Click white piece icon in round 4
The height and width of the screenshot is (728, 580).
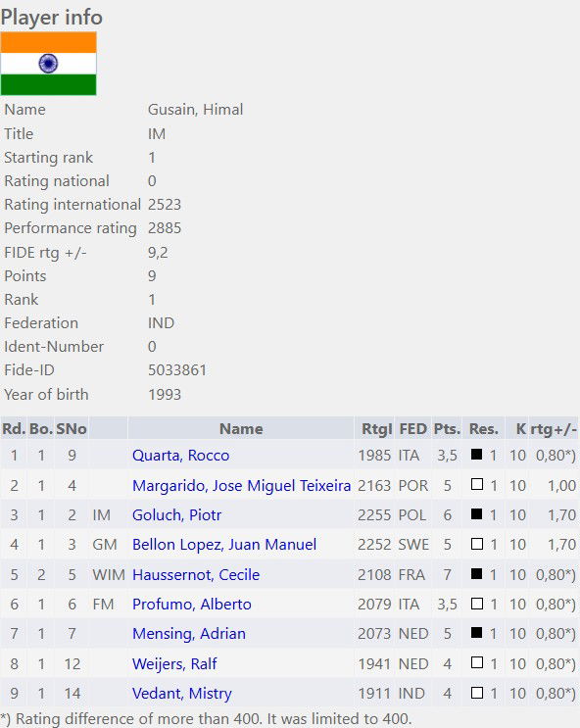point(476,544)
